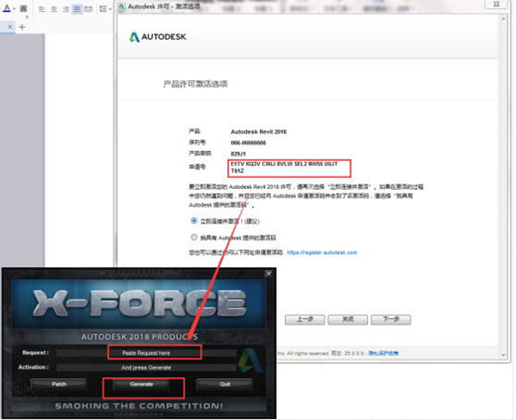516x420 pixels.
Task: Center-align the paragraph text
Action: [54, 9]
